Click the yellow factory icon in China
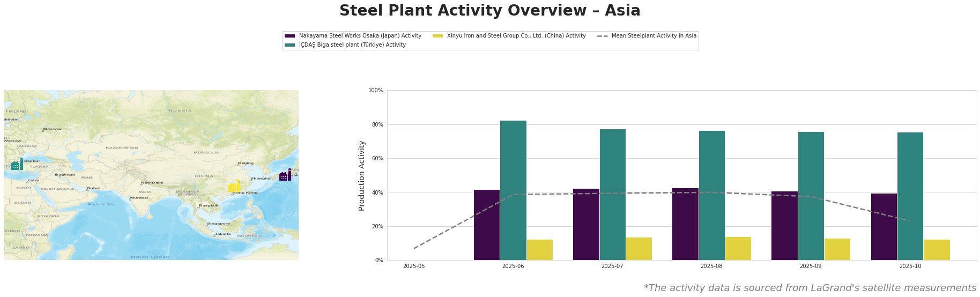 pos(234,186)
